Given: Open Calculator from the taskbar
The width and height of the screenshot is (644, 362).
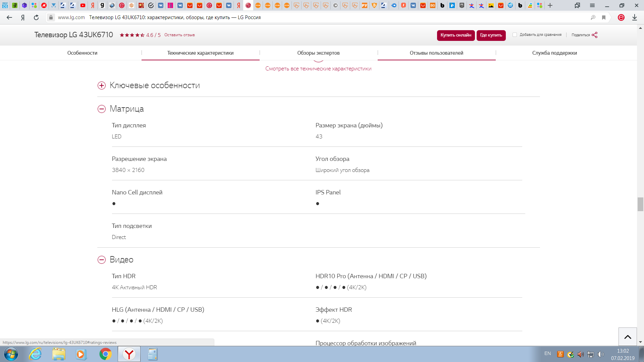Looking at the screenshot, I should [x=152, y=354].
